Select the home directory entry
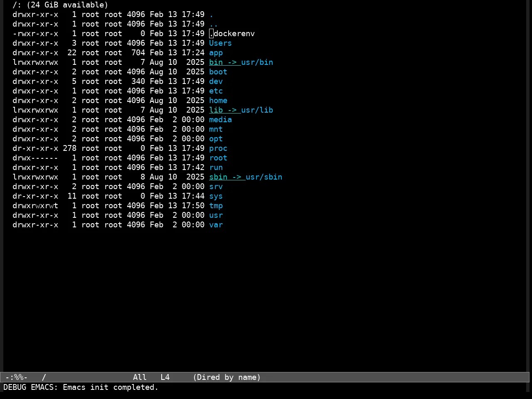 pos(218,101)
